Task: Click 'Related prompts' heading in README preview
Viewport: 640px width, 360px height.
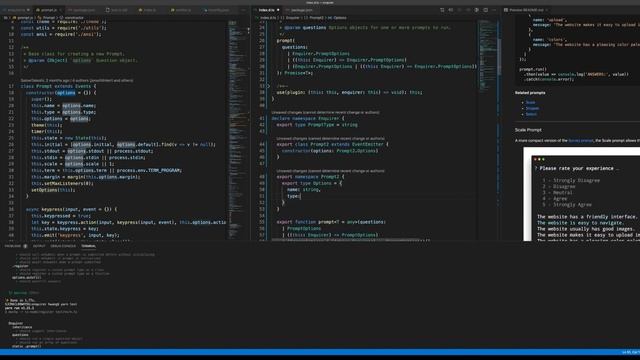Action: pyautogui.click(x=530, y=93)
